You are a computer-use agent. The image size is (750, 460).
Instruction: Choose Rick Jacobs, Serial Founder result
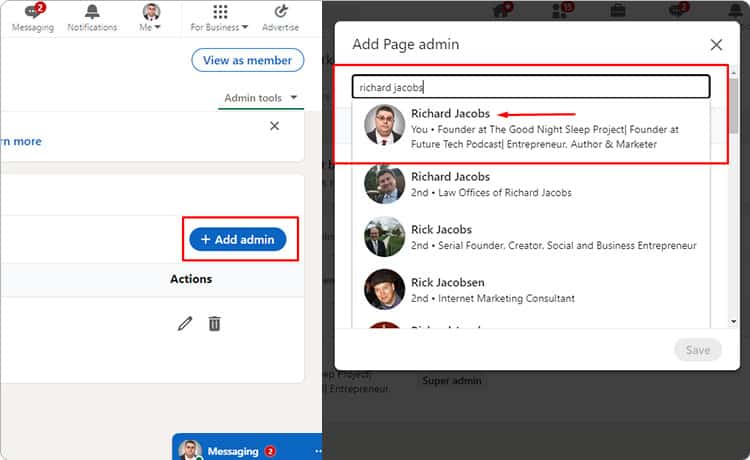(531, 237)
